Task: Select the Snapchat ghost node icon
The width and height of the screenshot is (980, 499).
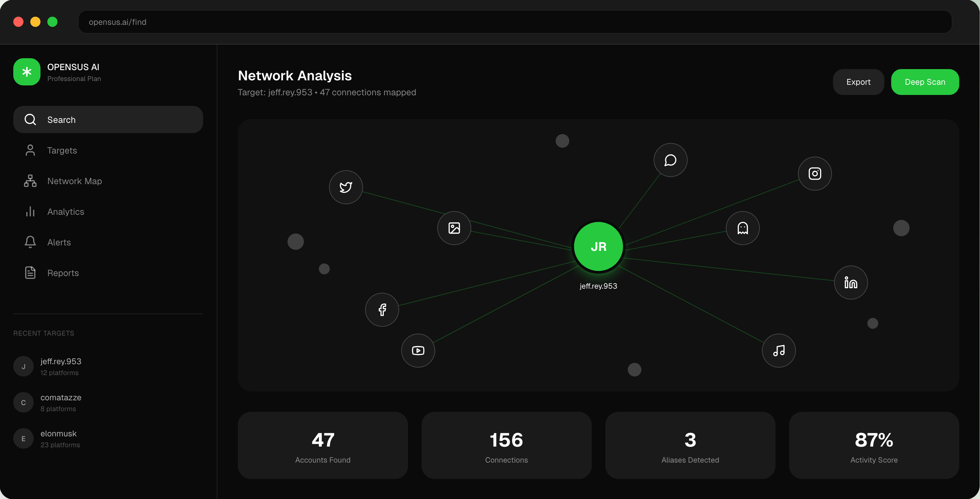Action: click(742, 228)
